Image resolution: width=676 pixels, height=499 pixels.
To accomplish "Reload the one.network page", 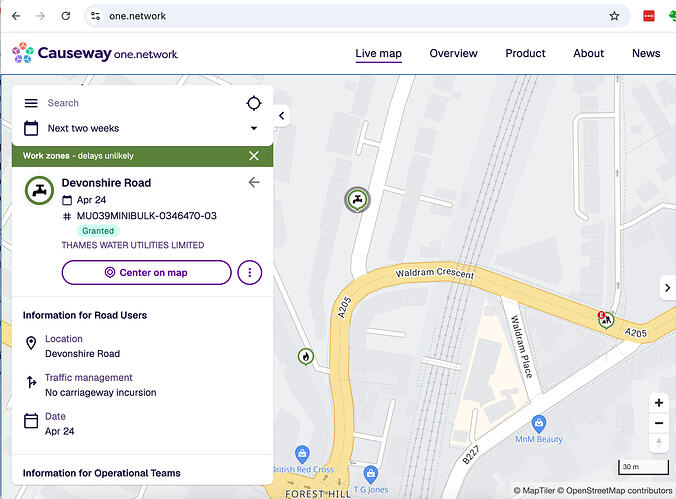I will (x=66, y=16).
